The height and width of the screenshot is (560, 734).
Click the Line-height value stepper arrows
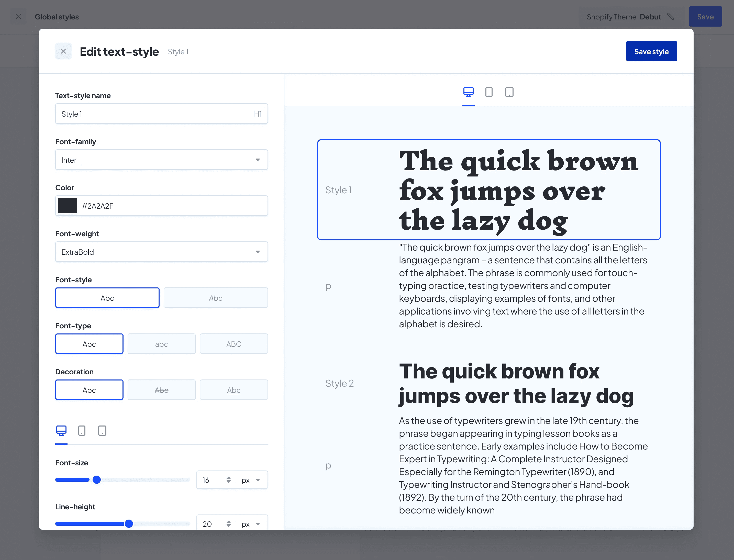[x=228, y=524]
